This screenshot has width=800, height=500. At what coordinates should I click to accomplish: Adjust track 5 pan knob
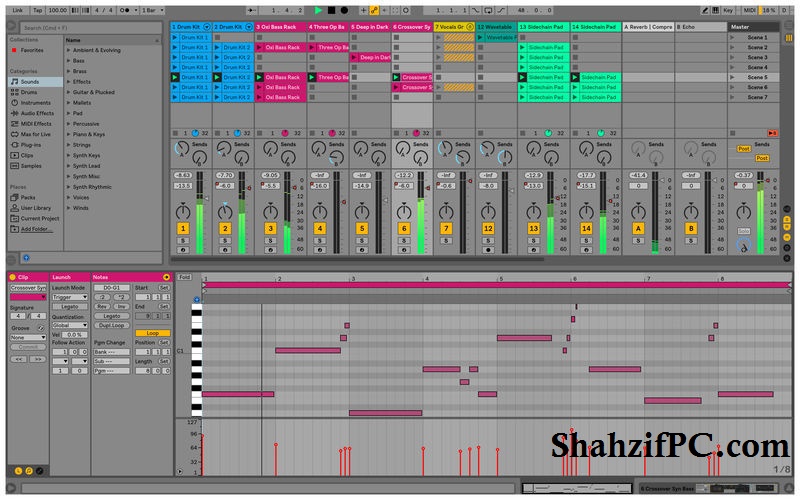click(362, 211)
